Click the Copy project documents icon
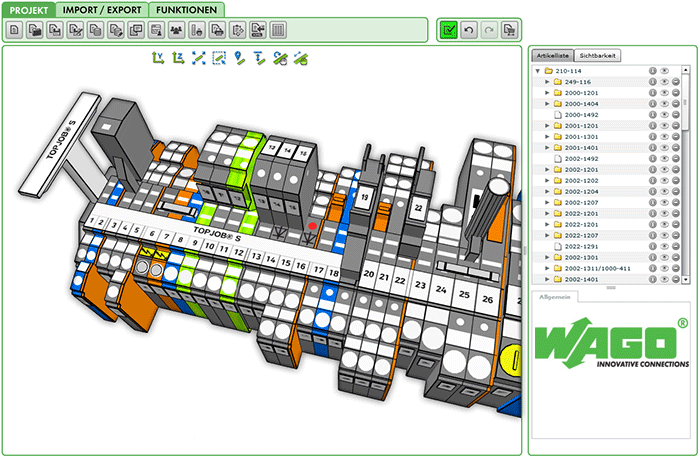700x458 pixels. (x=95, y=30)
